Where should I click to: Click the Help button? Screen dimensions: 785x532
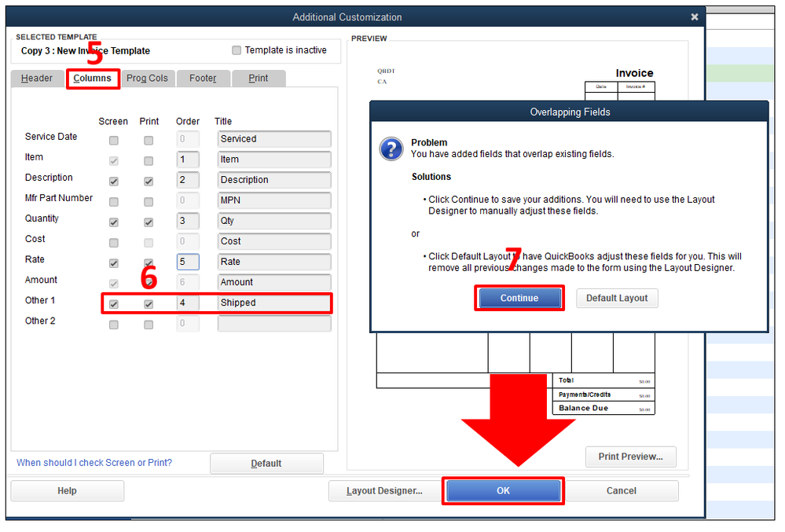click(67, 491)
